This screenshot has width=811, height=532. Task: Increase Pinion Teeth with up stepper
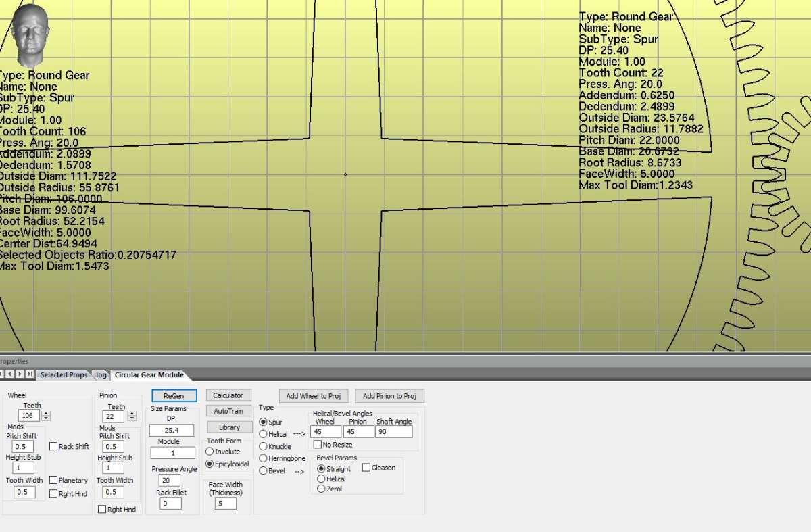[x=132, y=414]
